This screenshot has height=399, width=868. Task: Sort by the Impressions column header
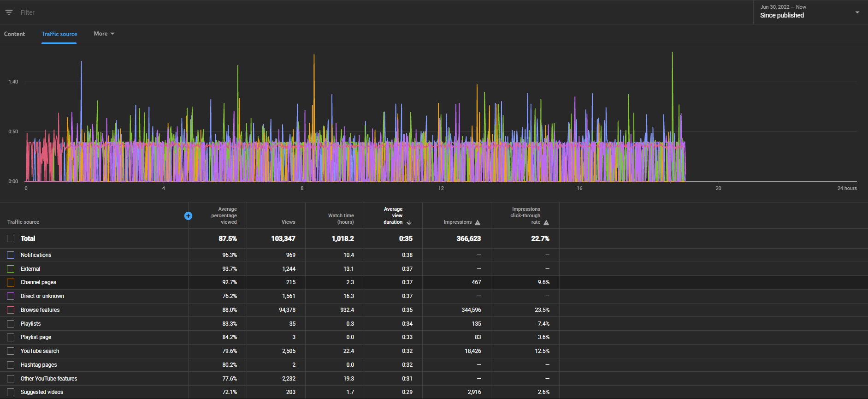458,222
